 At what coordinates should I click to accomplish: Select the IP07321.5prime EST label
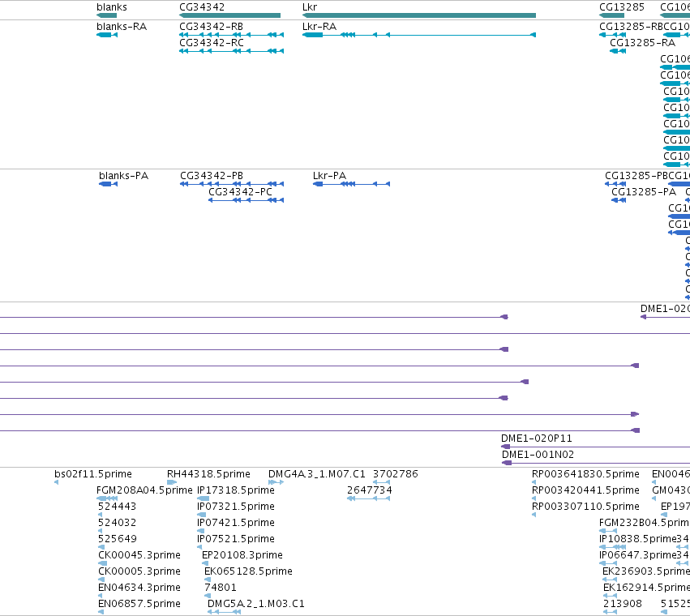pyautogui.click(x=236, y=507)
